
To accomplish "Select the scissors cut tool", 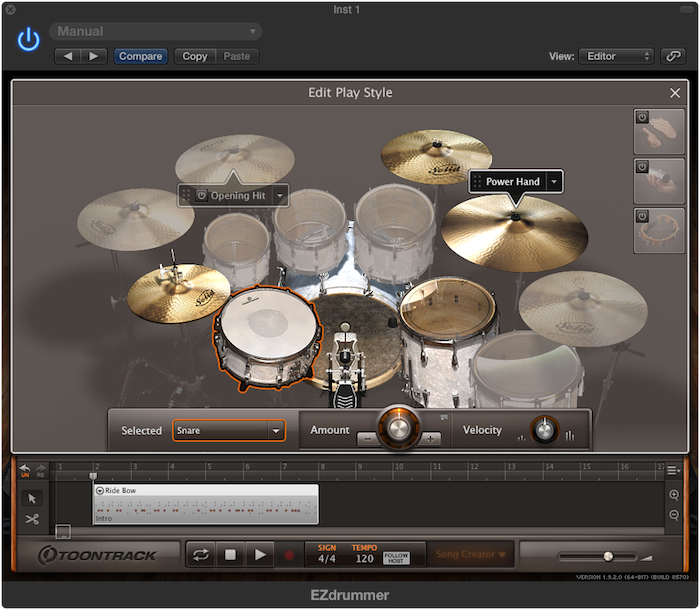I will pos(32,519).
